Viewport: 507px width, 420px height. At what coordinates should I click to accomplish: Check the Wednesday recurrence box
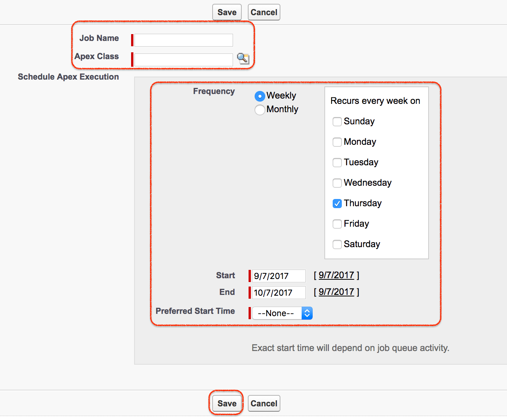(x=337, y=183)
